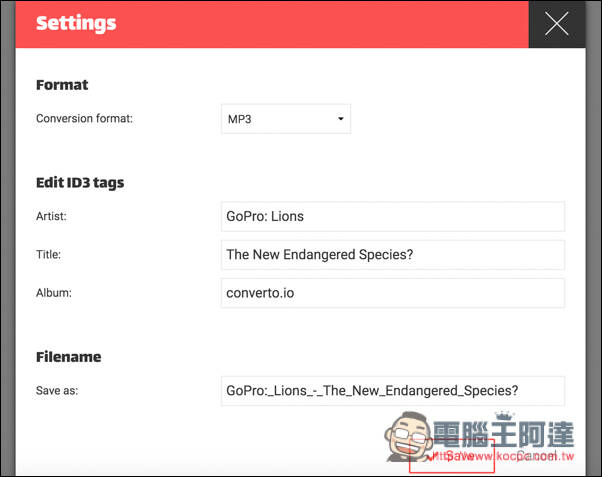Select the 'Settings' dialog title
Image resolution: width=602 pixels, height=477 pixels.
tap(76, 23)
